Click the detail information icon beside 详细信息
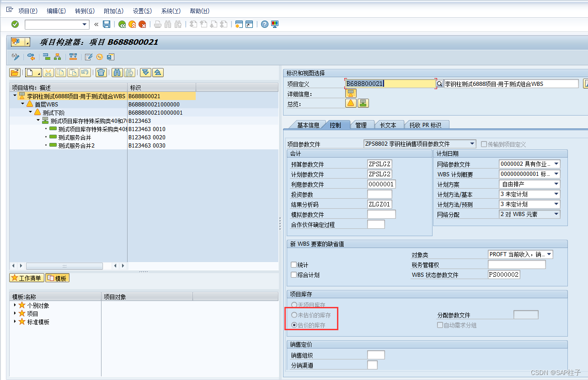This screenshot has height=380, width=588. (351, 93)
